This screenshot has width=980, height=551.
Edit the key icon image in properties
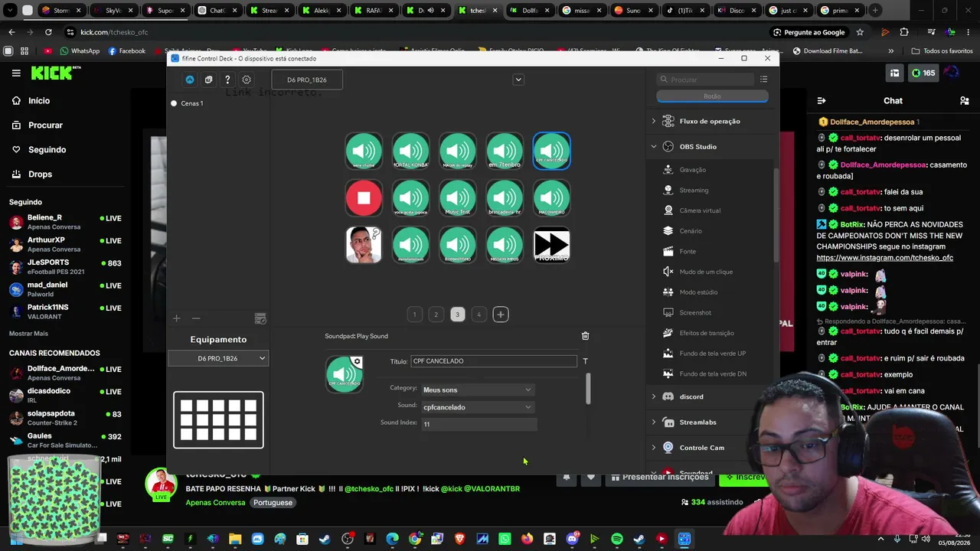tap(345, 374)
